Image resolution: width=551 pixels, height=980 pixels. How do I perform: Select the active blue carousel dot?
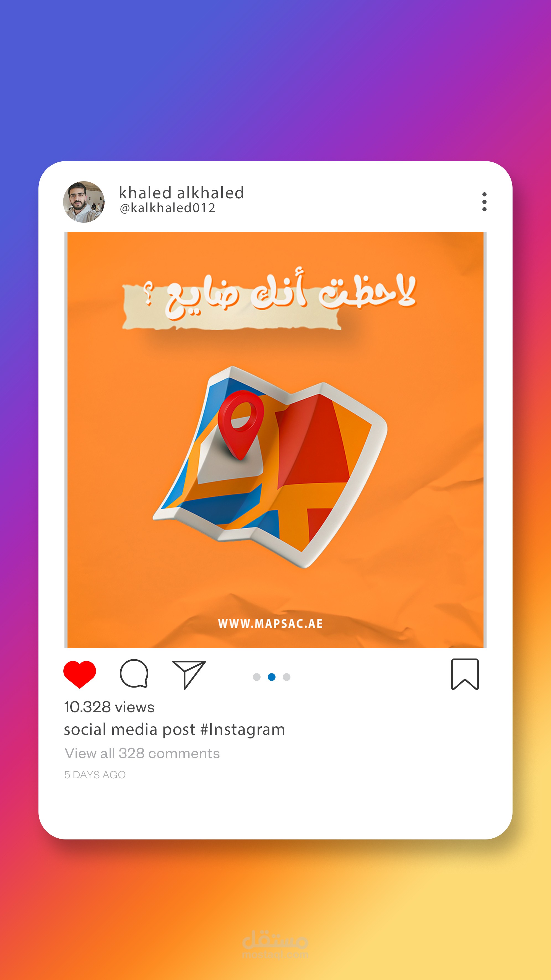click(x=272, y=677)
